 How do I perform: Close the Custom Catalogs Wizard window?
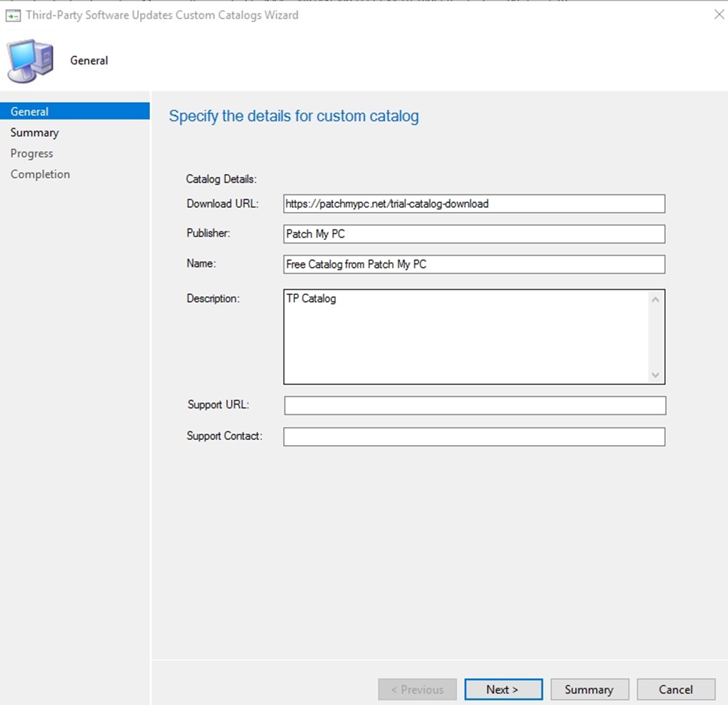[719, 14]
